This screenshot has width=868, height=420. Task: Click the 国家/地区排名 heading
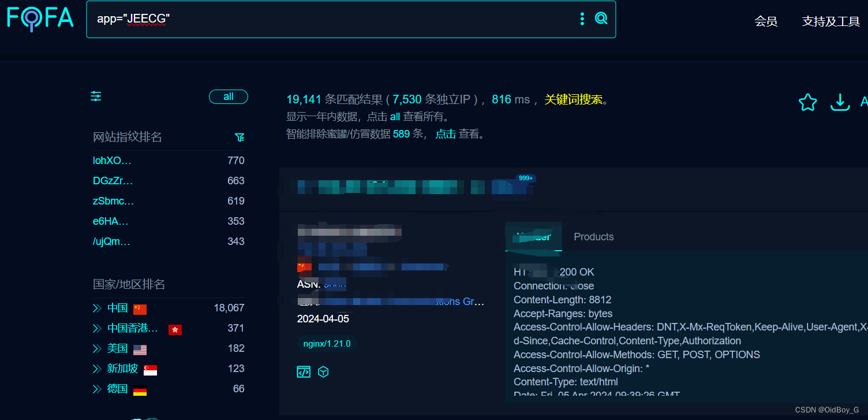coord(129,284)
